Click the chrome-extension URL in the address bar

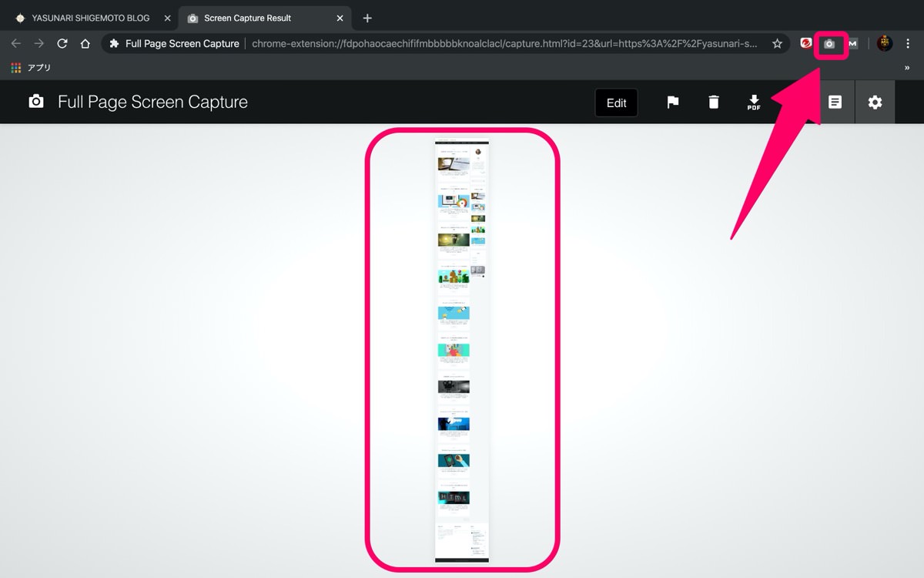coord(504,44)
